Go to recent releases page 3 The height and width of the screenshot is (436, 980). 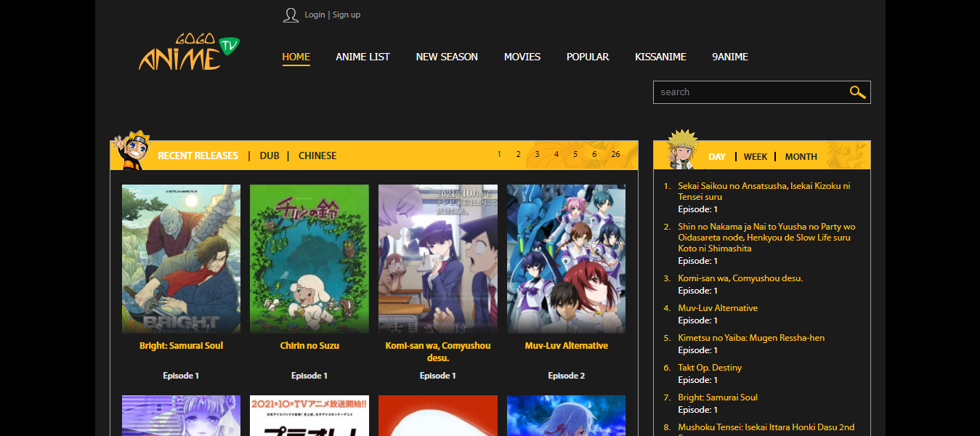coord(537,154)
